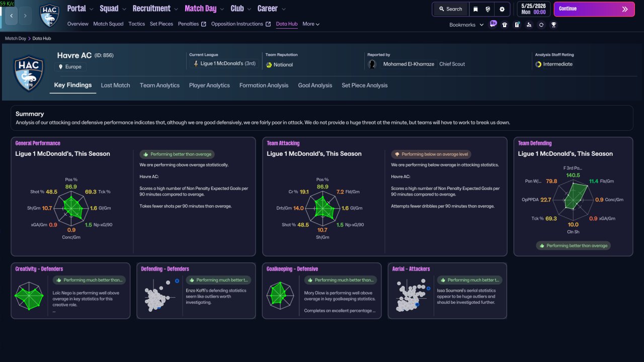Click the Defending - Defenders scatter plot
Screen dimensions: 644x362
(x=162, y=294)
